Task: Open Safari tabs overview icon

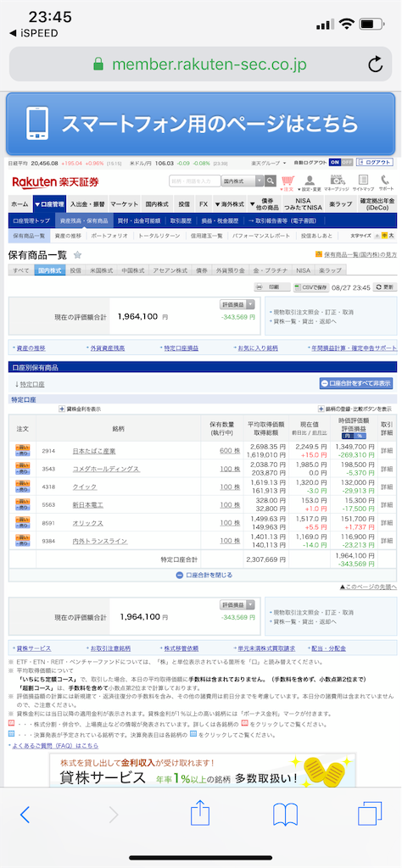Action: (370, 814)
